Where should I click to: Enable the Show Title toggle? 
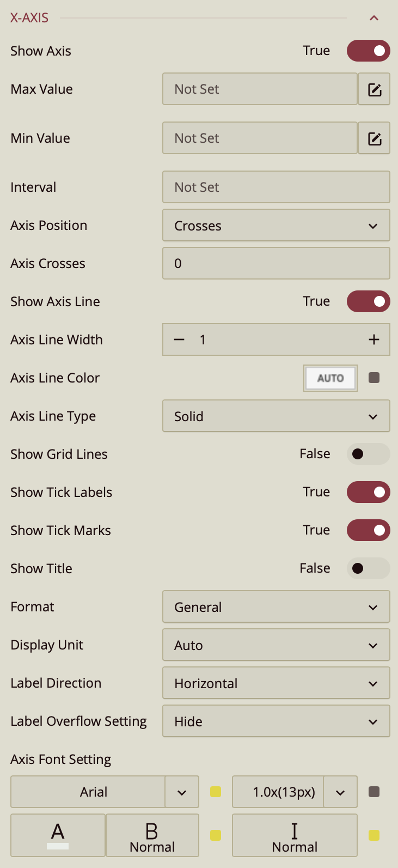pyautogui.click(x=369, y=568)
